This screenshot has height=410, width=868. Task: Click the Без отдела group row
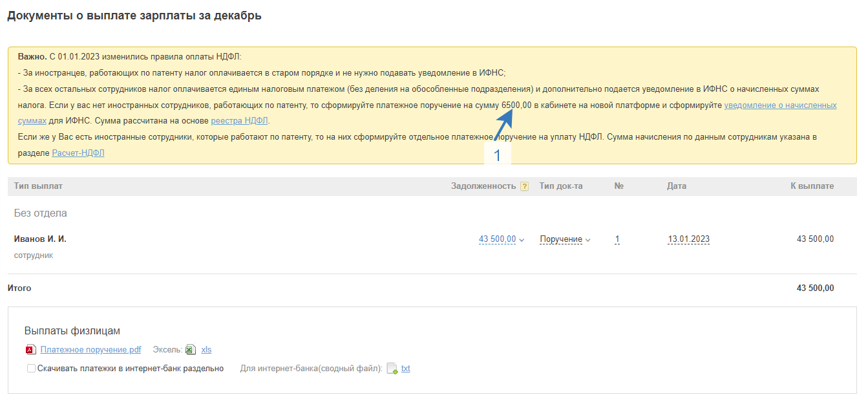pyautogui.click(x=41, y=213)
